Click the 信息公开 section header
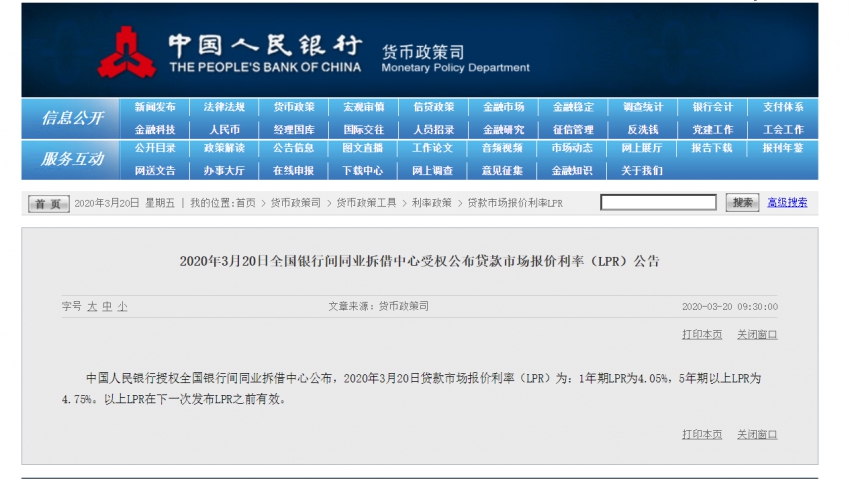This screenshot has width=850, height=479. 72,118
